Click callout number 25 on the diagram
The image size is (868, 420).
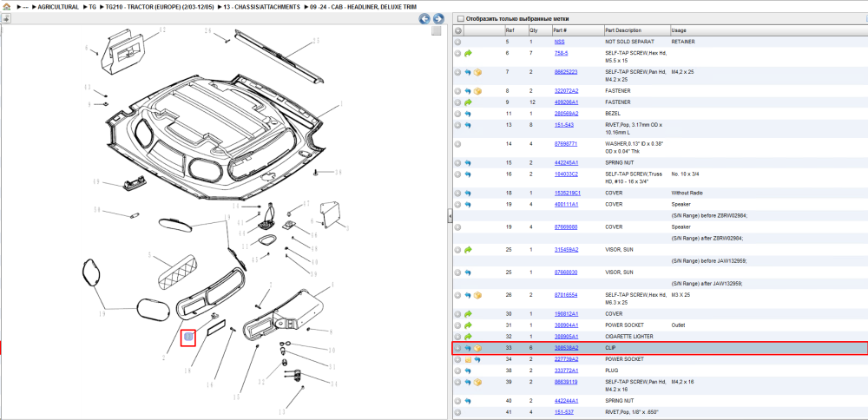(x=317, y=41)
